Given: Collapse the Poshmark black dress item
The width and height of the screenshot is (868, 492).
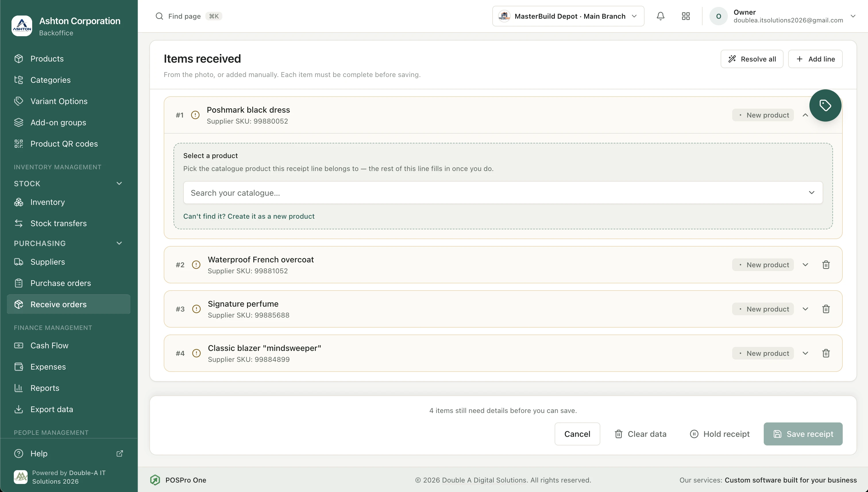Looking at the screenshot, I should tap(805, 115).
